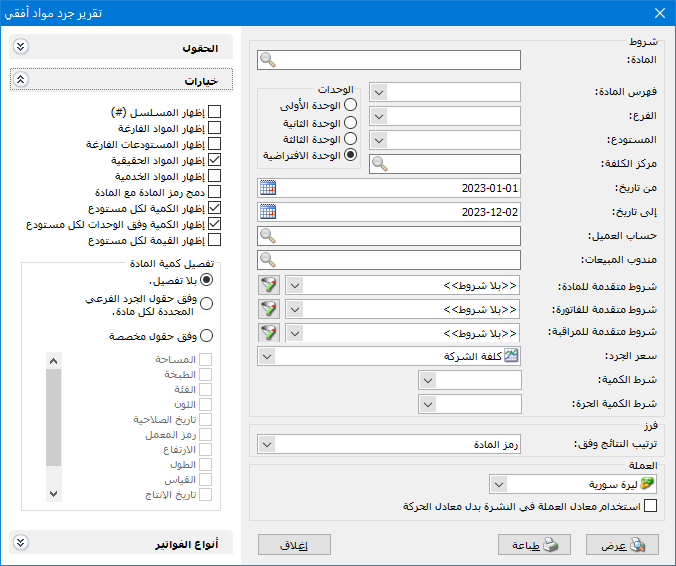Open ترتيب النتائج وفق dropdown
Viewport: 676px width, 566px height.
[x=267, y=444]
